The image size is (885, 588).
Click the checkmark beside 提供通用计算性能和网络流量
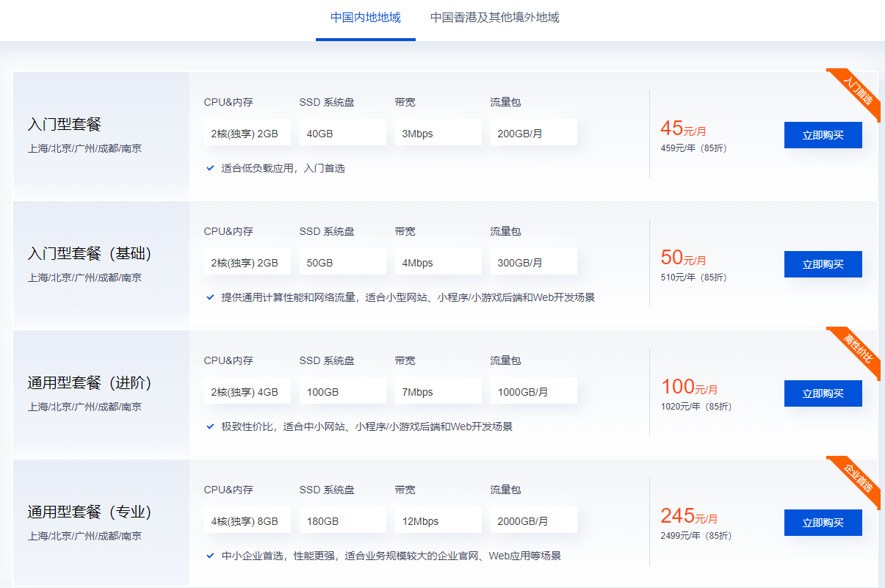click(210, 297)
